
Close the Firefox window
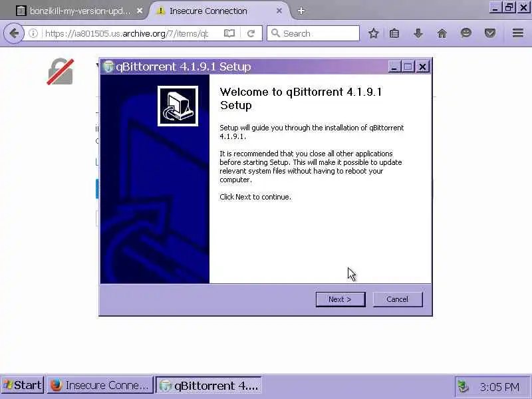coord(523,7)
